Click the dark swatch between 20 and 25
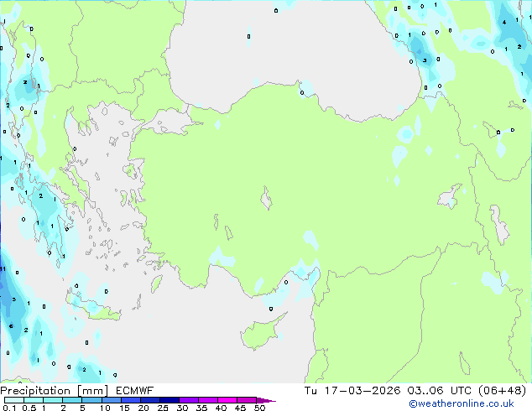Screen dimensions: 532x411 click(x=149, y=400)
